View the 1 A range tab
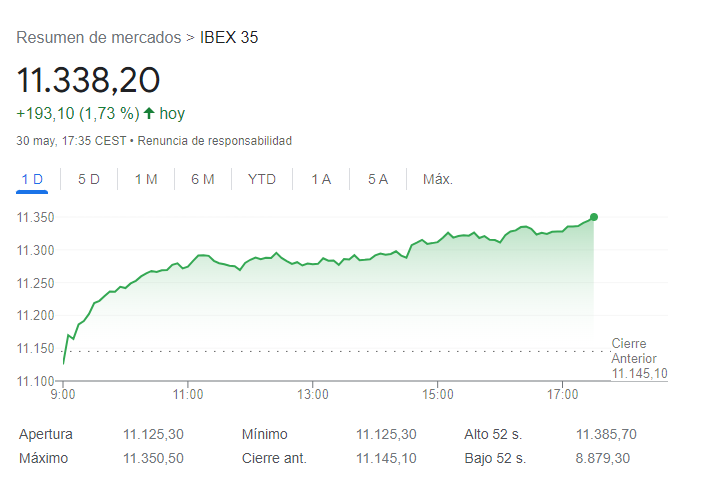 point(321,180)
